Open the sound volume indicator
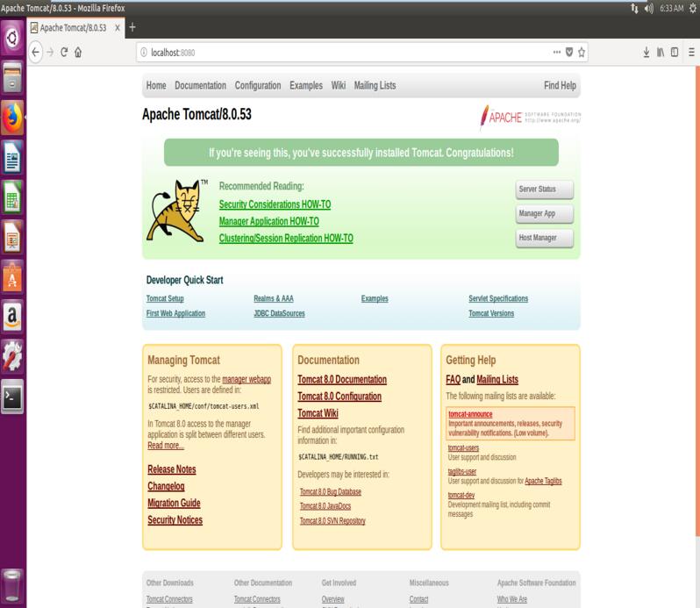This screenshot has height=608, width=700. (648, 8)
